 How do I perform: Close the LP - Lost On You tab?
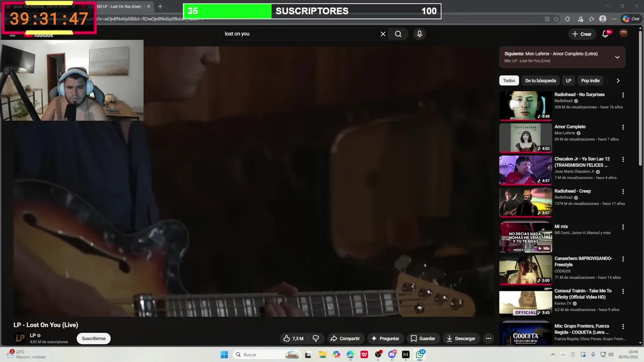tap(148, 7)
